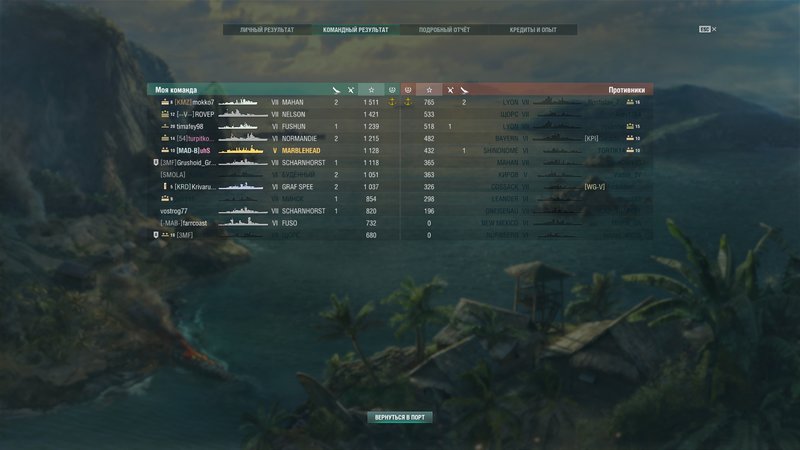The image size is (800, 450).
Task: Sort enemies by aircraft shot down icon
Action: tap(464, 90)
